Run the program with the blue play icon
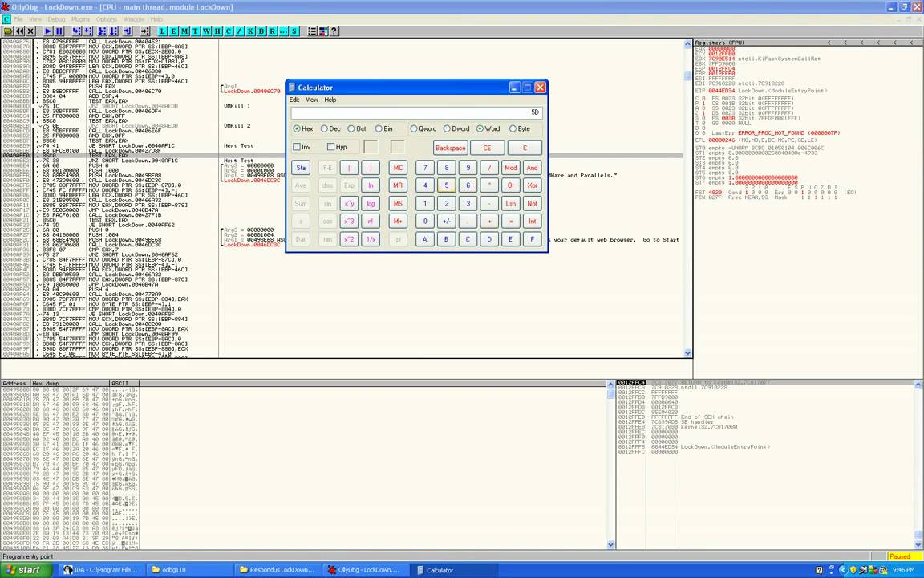The width and height of the screenshot is (924, 578). point(48,31)
